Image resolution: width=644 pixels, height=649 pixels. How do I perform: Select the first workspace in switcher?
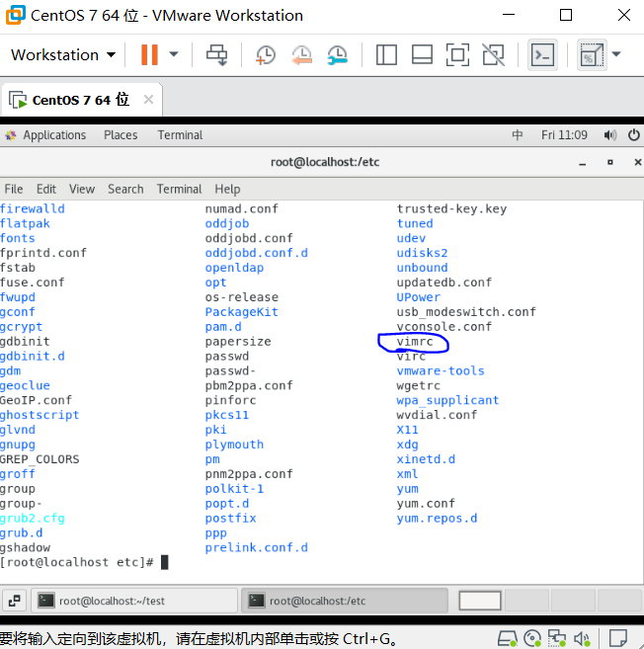[x=480, y=601]
